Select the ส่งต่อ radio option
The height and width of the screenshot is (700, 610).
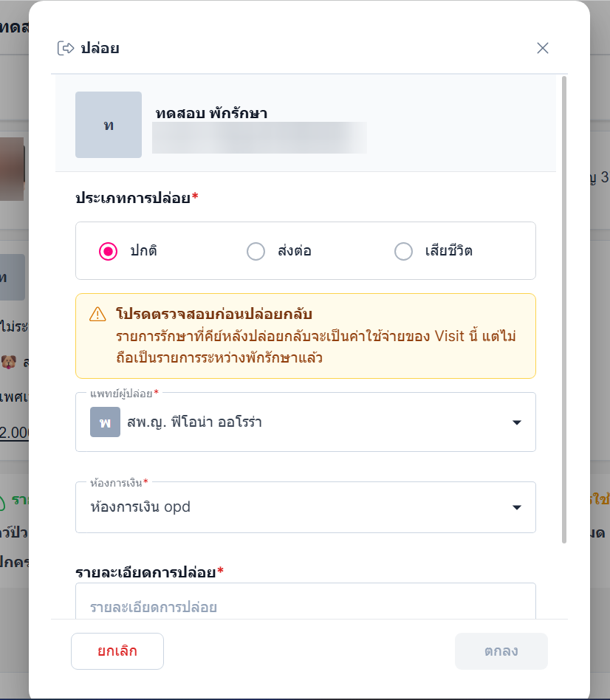[256, 251]
